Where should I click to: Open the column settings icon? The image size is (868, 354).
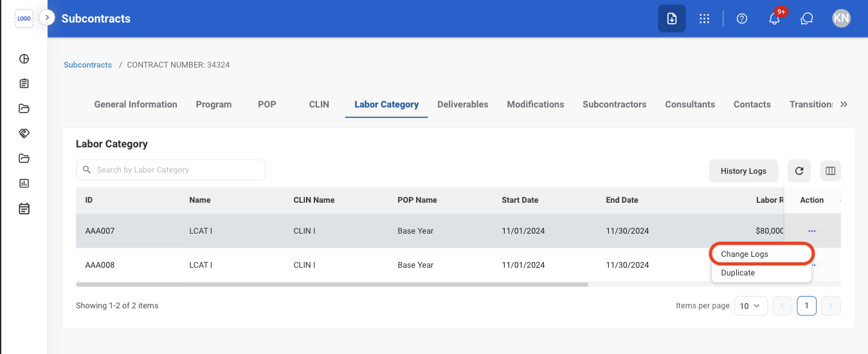(x=830, y=171)
